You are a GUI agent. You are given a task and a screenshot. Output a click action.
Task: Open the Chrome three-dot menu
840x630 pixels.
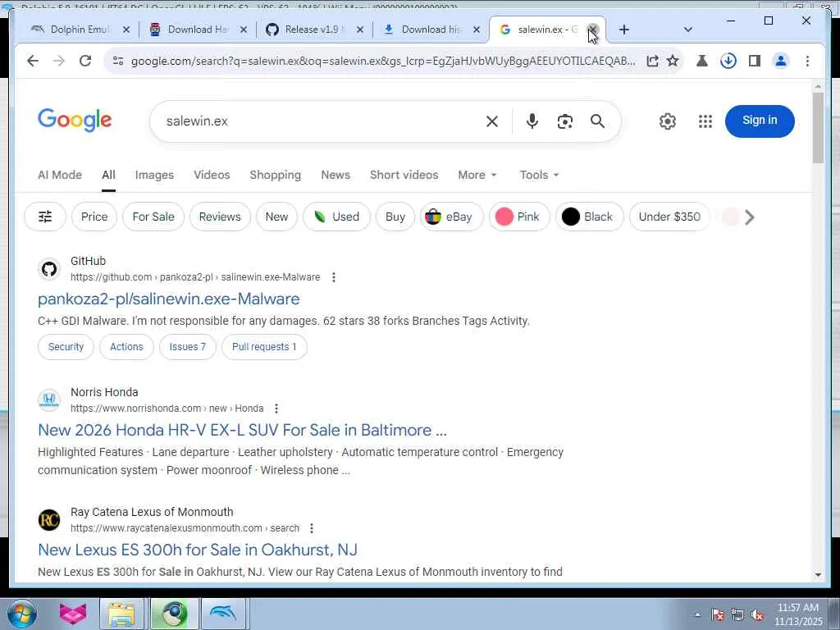pyautogui.click(x=807, y=61)
